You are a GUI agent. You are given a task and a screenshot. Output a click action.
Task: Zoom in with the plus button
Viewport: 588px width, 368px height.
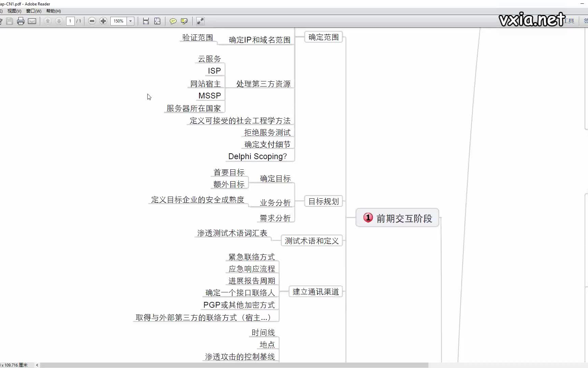coord(103,21)
